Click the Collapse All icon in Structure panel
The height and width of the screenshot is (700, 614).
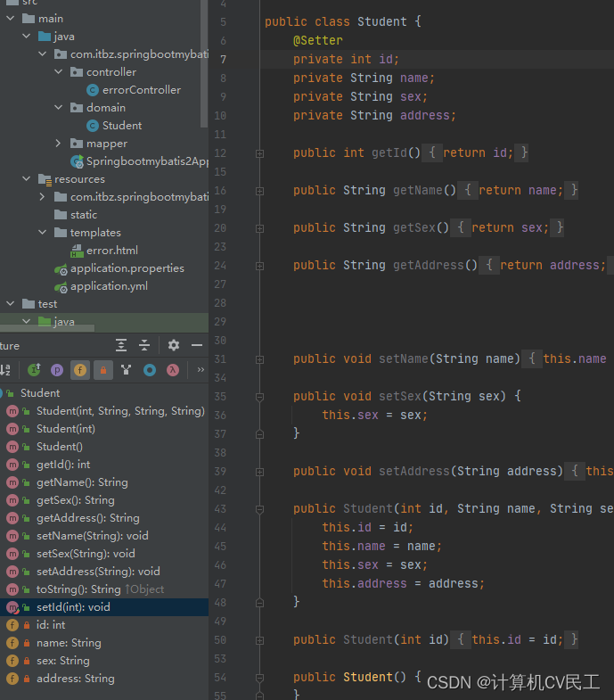[144, 345]
